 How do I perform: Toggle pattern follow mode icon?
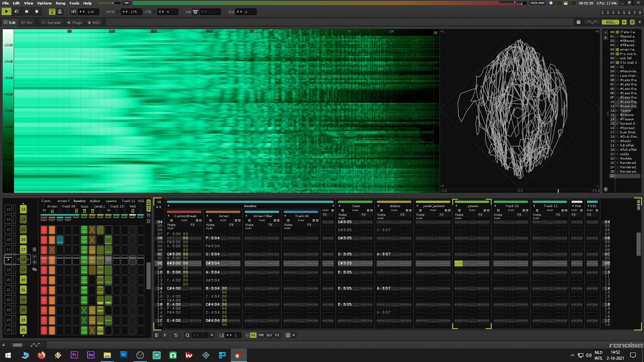[x=52, y=11]
